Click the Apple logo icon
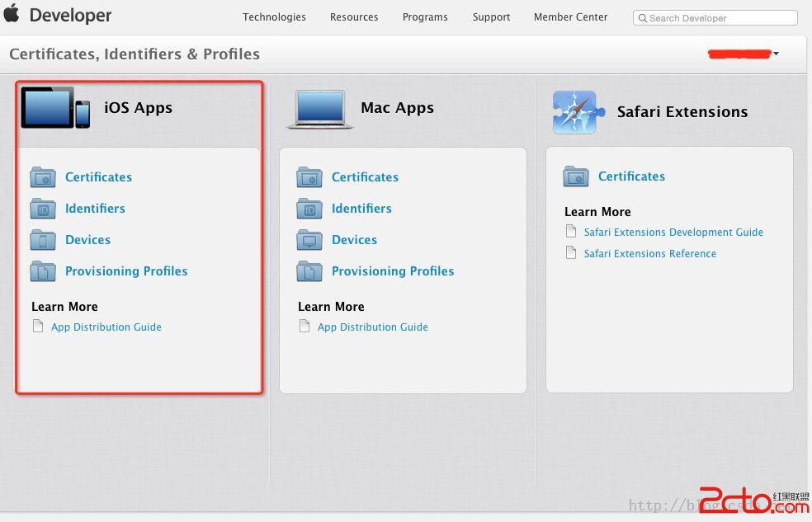This screenshot has width=812, height=522. coord(12,13)
